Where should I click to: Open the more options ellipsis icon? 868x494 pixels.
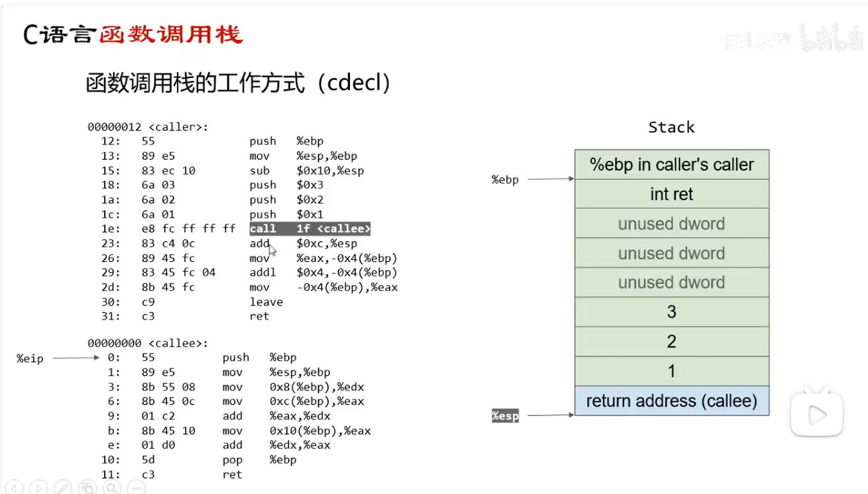coord(135,487)
